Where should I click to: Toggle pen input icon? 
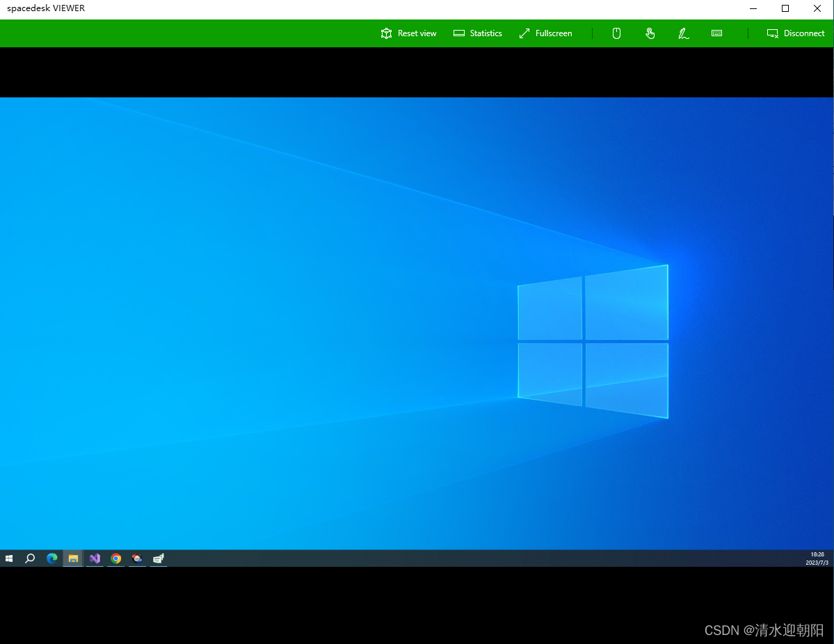pos(684,33)
